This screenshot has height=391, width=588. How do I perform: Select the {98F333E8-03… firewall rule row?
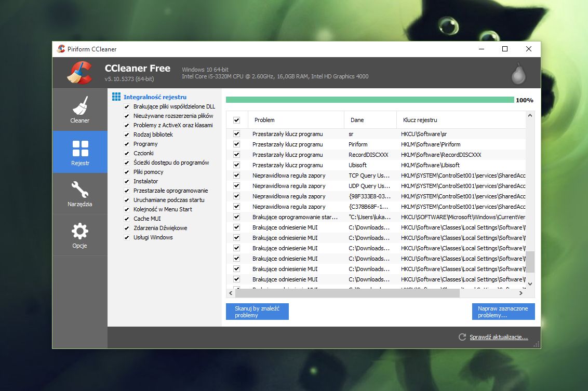pos(376,196)
